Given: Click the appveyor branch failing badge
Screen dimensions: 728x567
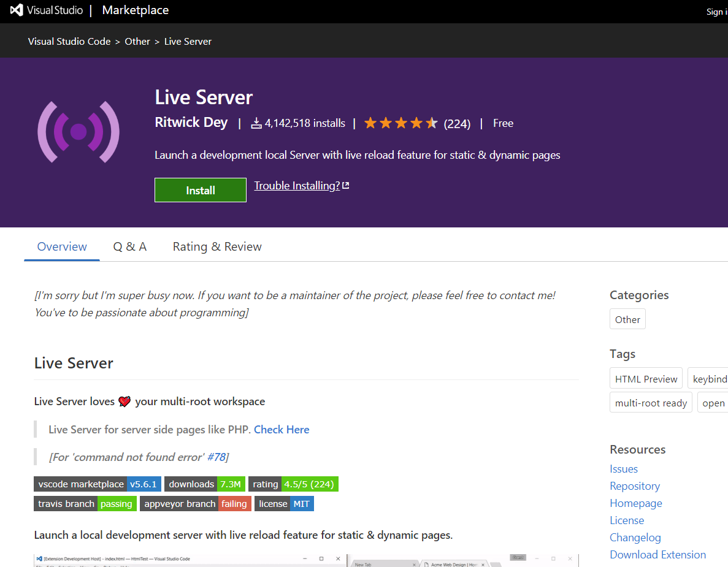Looking at the screenshot, I should [x=196, y=503].
